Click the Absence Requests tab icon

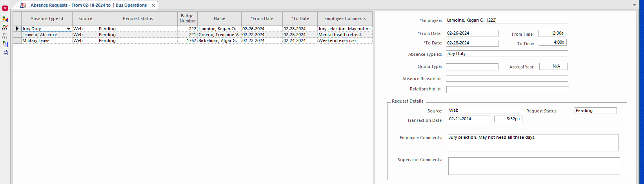pyautogui.click(x=23, y=5)
